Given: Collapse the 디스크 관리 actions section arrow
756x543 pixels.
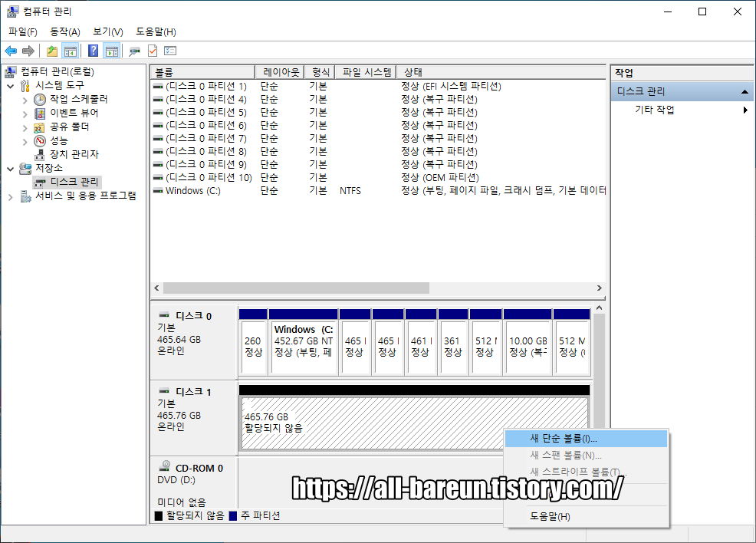Looking at the screenshot, I should point(744,91).
